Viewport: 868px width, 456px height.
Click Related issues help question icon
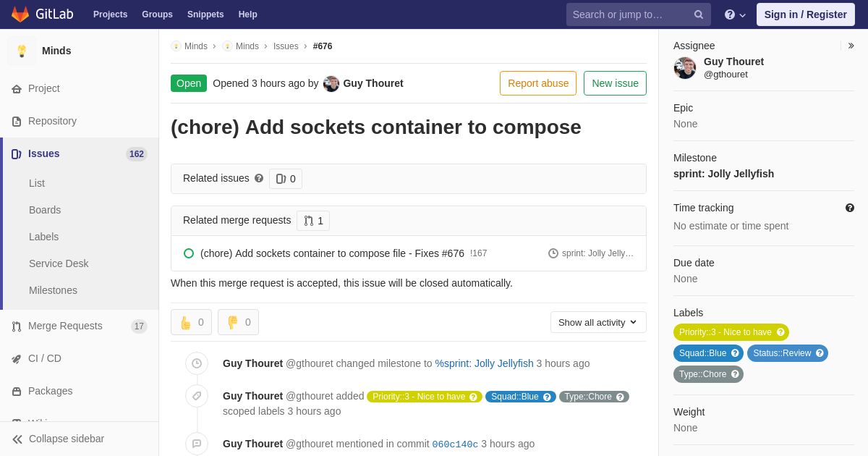(x=259, y=178)
